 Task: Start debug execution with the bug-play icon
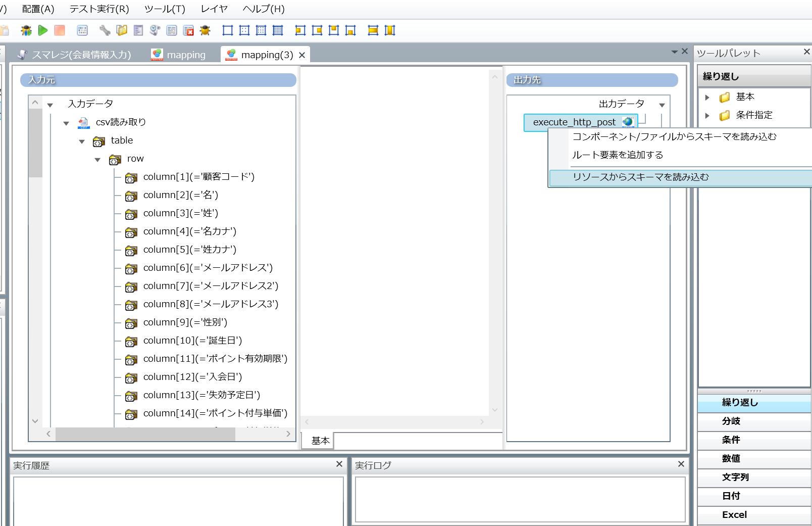tap(26, 30)
